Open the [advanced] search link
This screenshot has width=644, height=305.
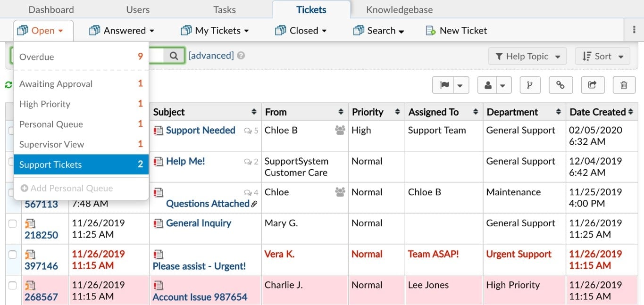click(x=211, y=56)
